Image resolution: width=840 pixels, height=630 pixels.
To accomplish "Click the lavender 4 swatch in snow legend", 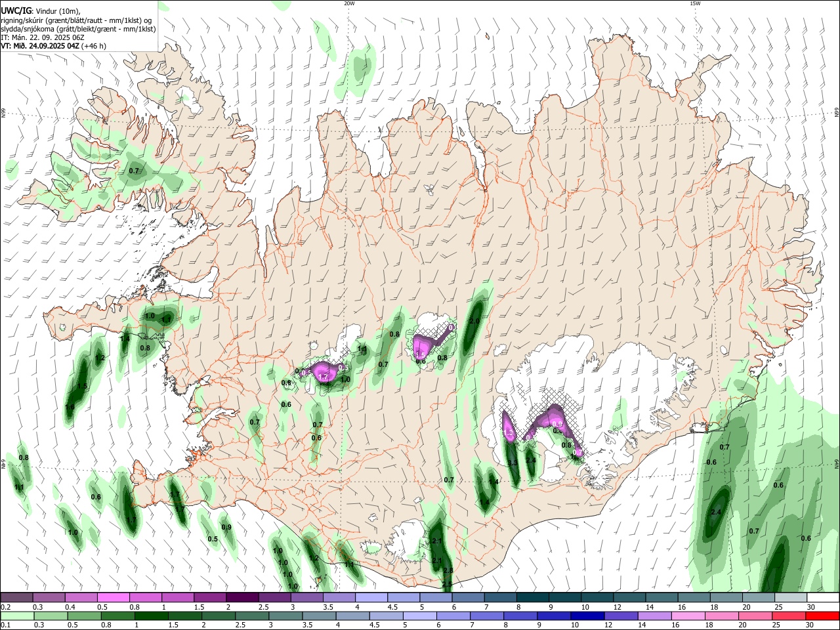I will 371,598.
